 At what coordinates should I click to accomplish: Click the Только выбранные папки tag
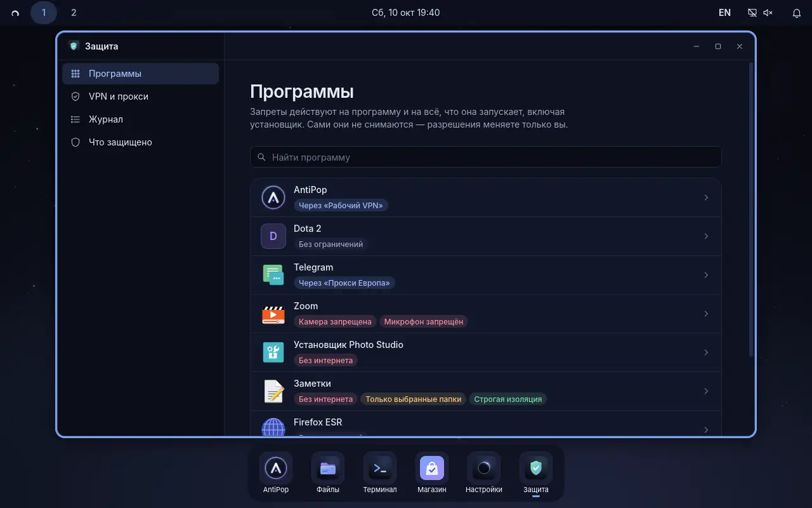[x=414, y=399]
